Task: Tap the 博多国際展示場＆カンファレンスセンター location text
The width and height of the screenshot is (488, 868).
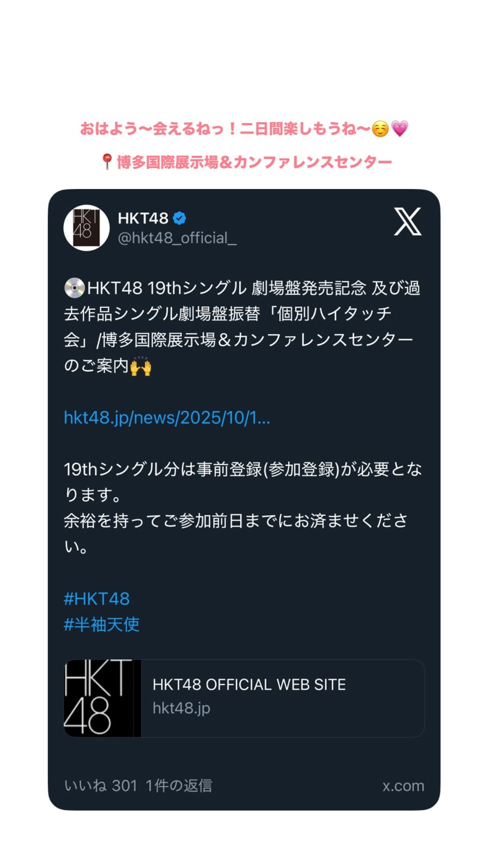Action: (254, 162)
